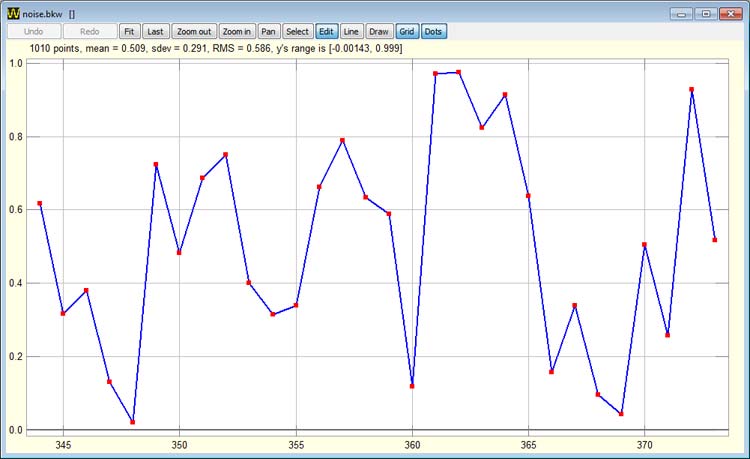Click the data point at x=348 near zero

click(132, 422)
